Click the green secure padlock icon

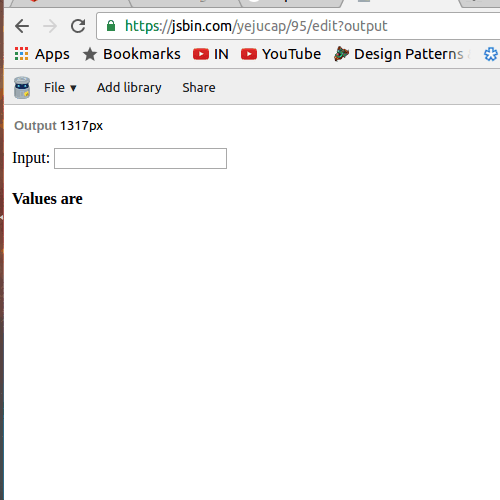click(111, 26)
